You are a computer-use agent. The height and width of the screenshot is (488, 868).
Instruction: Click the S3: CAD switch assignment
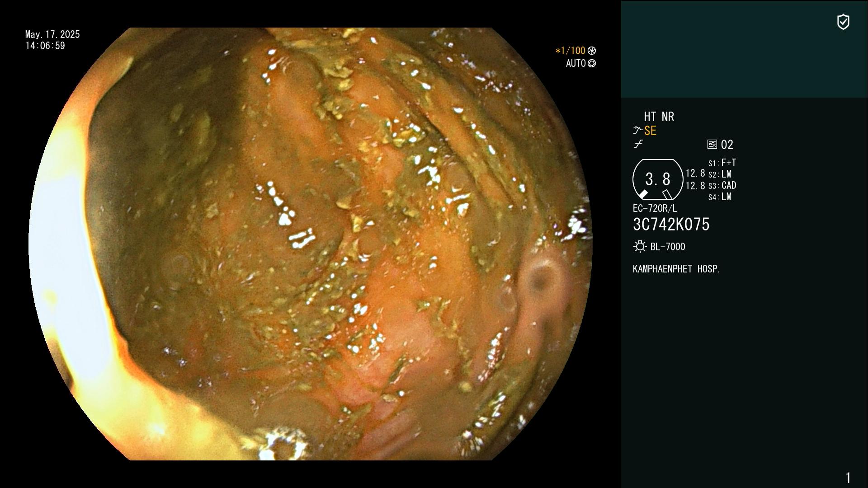(722, 185)
